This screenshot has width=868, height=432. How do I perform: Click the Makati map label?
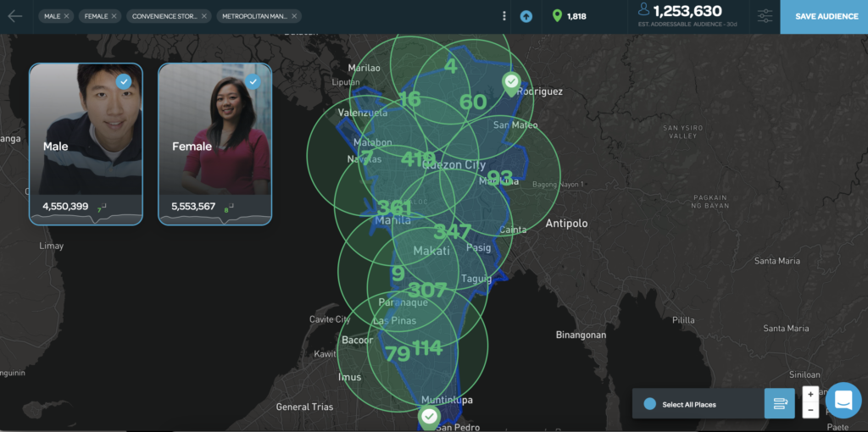[431, 251]
